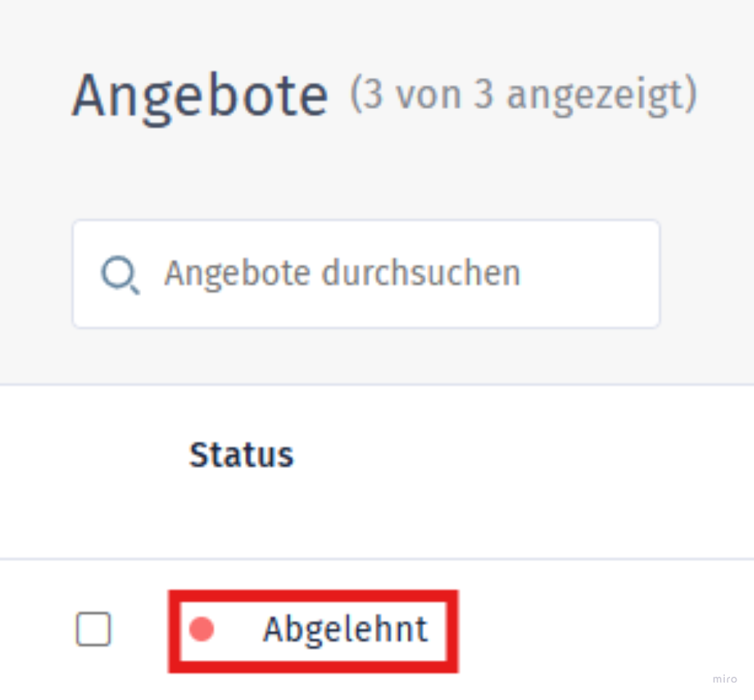Click the word Angebote in the title
This screenshot has height=700, width=754.
(200, 96)
